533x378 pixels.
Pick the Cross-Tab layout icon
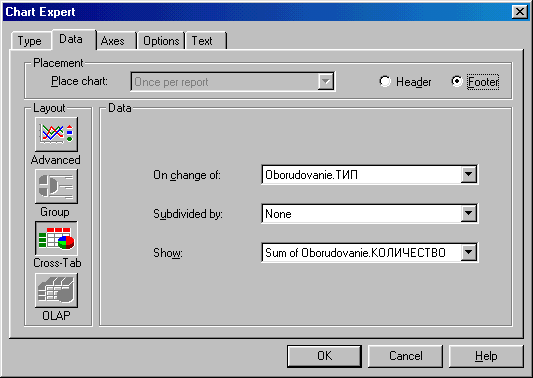pyautogui.click(x=56, y=238)
